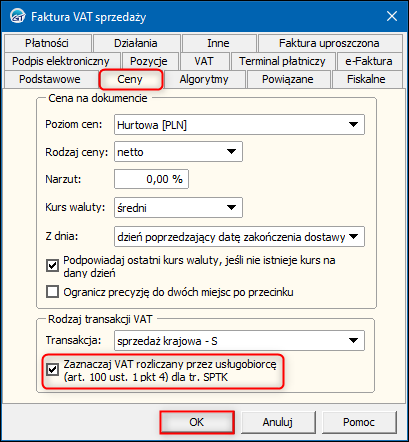This screenshot has width=409, height=442.
Task: Close the Faktura VAT sprzedaży dialog
Action: (x=392, y=16)
